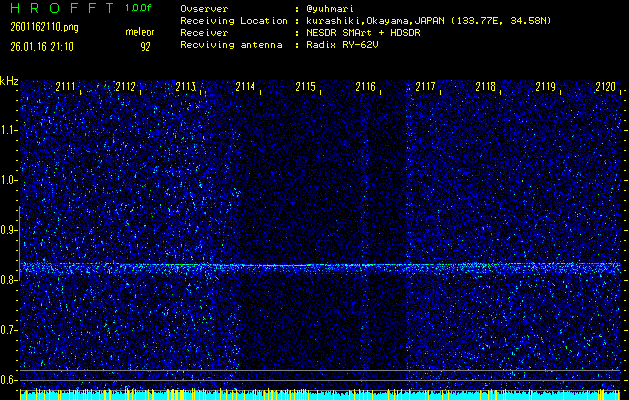The height and width of the screenshot is (400, 629).
Task: Click the 2113 time marker
Action: (x=185, y=87)
